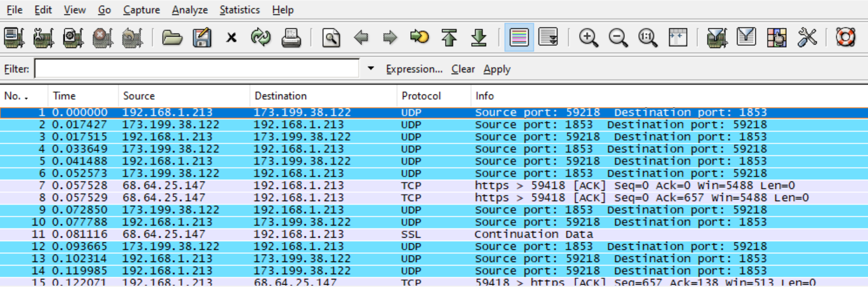This screenshot has width=868, height=287.
Task: Save capture file as
Action: tap(201, 38)
